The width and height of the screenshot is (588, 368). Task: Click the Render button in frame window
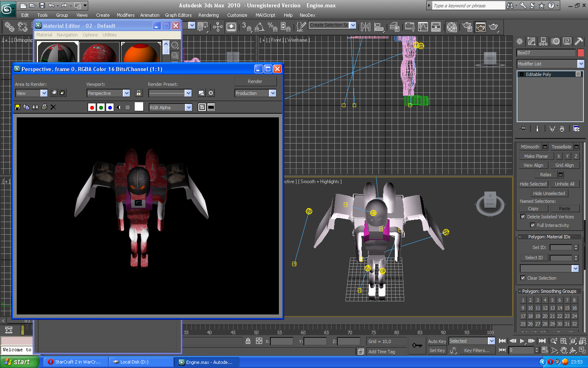[x=255, y=81]
